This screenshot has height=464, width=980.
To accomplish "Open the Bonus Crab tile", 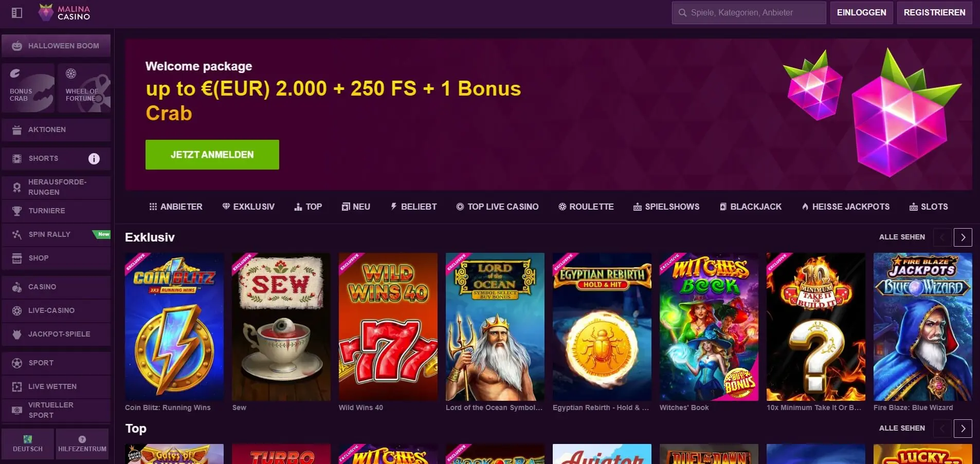I will 28,88.
